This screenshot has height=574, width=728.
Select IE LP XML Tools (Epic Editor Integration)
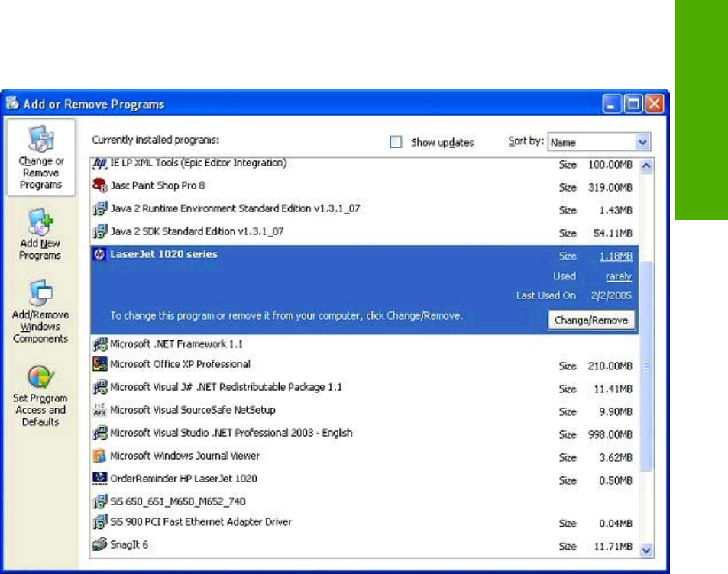click(364, 163)
